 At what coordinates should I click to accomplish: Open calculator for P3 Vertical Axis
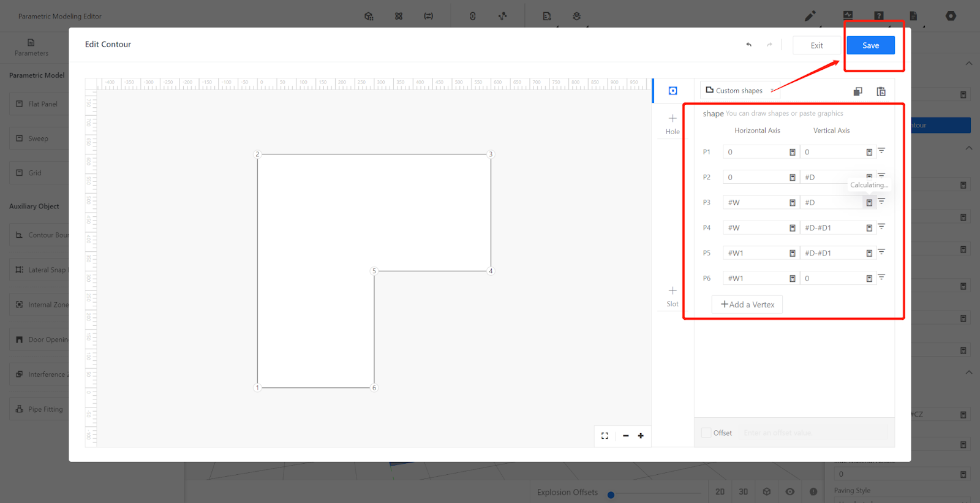point(869,202)
